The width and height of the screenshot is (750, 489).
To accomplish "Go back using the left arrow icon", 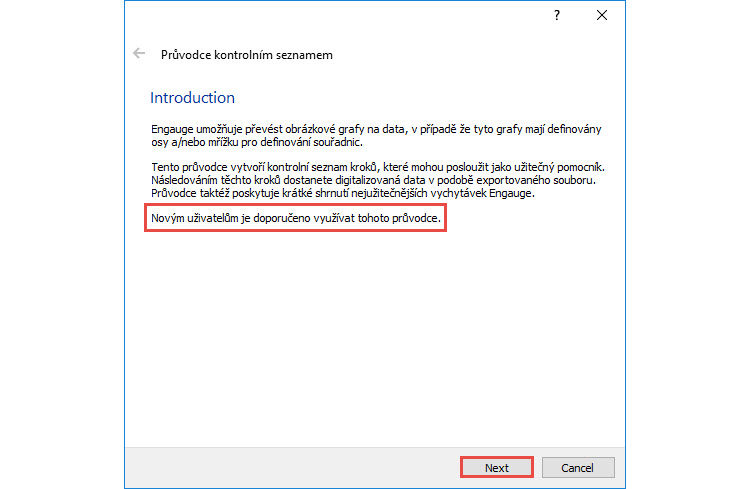I will click(x=139, y=54).
